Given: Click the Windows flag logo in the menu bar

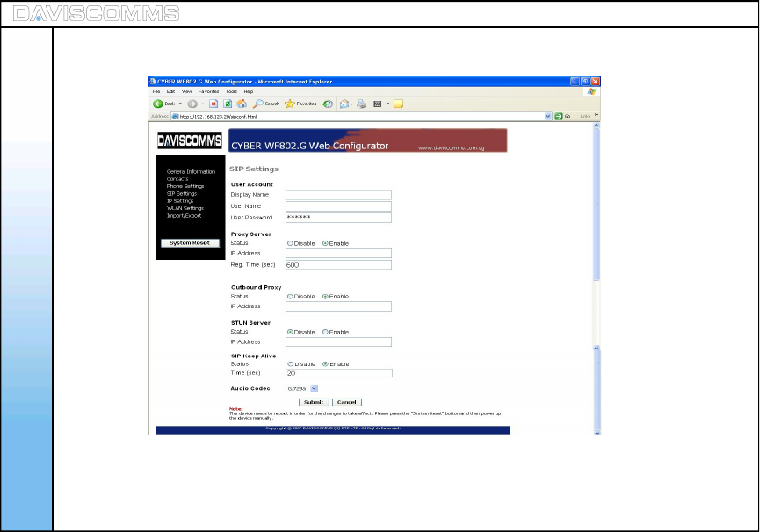Looking at the screenshot, I should tap(591, 91).
